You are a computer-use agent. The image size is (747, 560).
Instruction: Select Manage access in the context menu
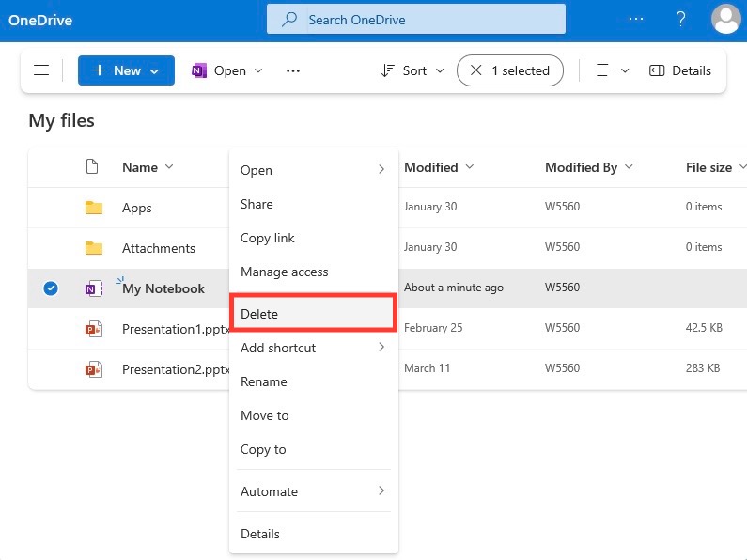coord(314,272)
